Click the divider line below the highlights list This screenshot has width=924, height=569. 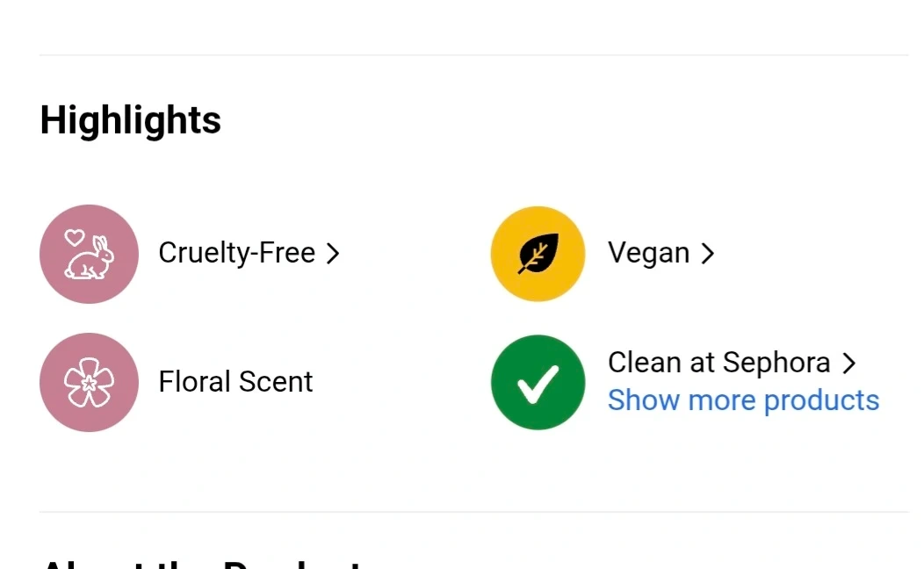(474, 512)
